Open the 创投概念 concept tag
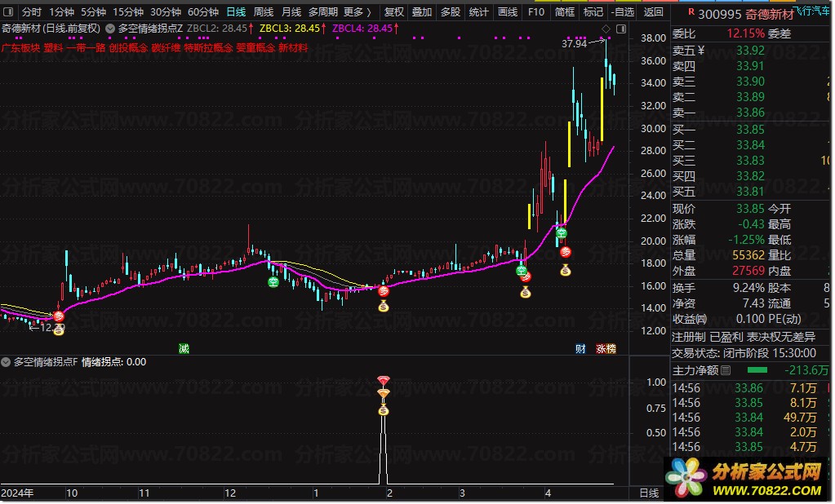This screenshot has width=835, height=504. coord(128,48)
